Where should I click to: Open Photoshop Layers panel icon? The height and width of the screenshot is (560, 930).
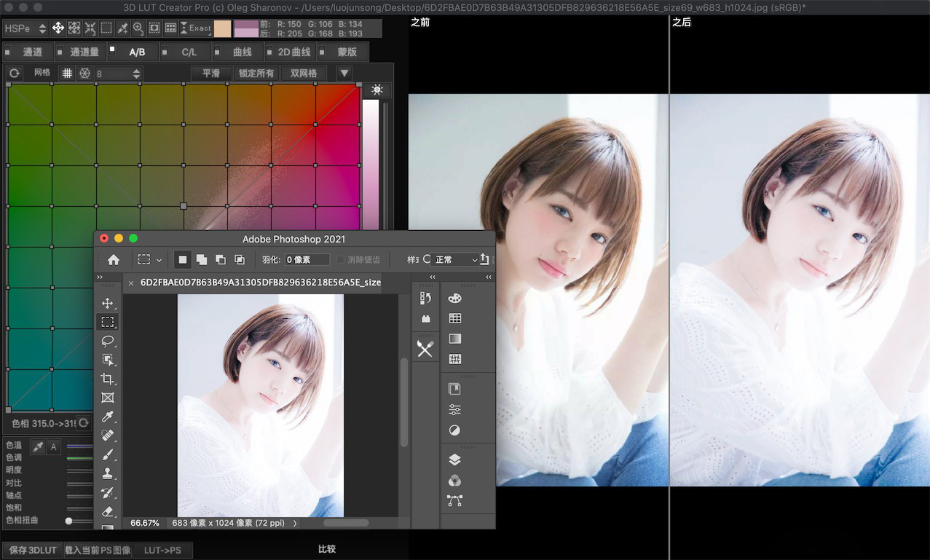pos(454,460)
